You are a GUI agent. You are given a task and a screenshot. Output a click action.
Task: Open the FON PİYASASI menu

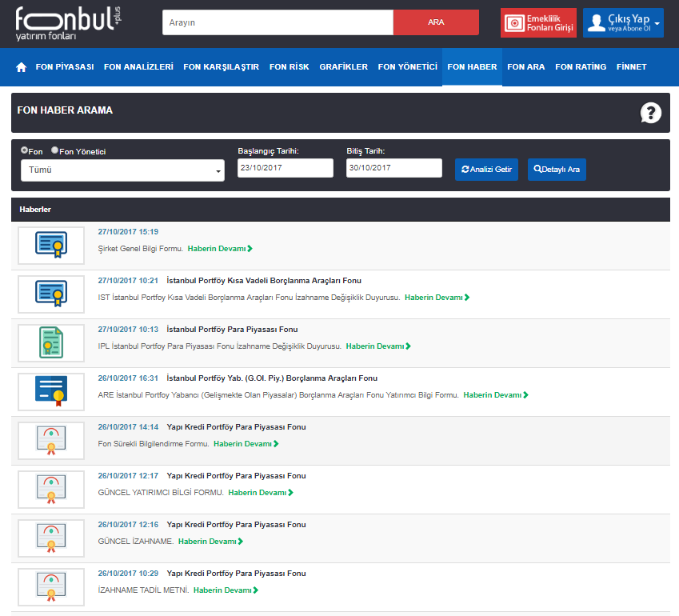pyautogui.click(x=65, y=67)
